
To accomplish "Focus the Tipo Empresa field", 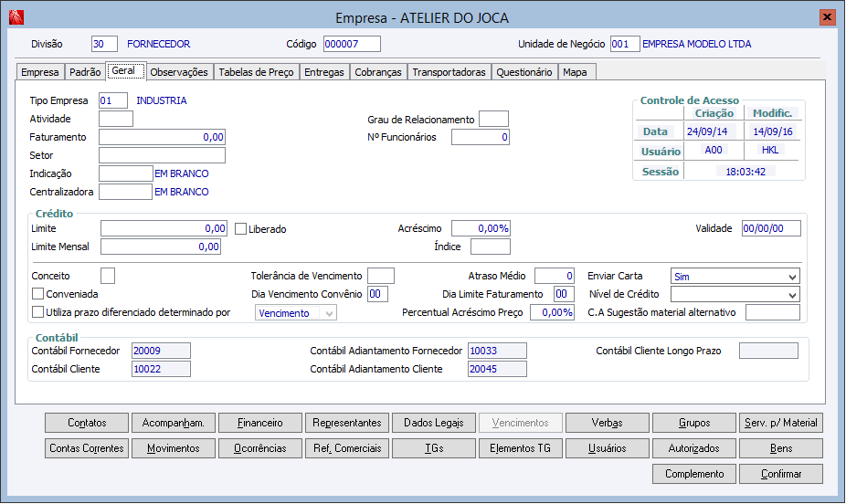I will coord(113,100).
